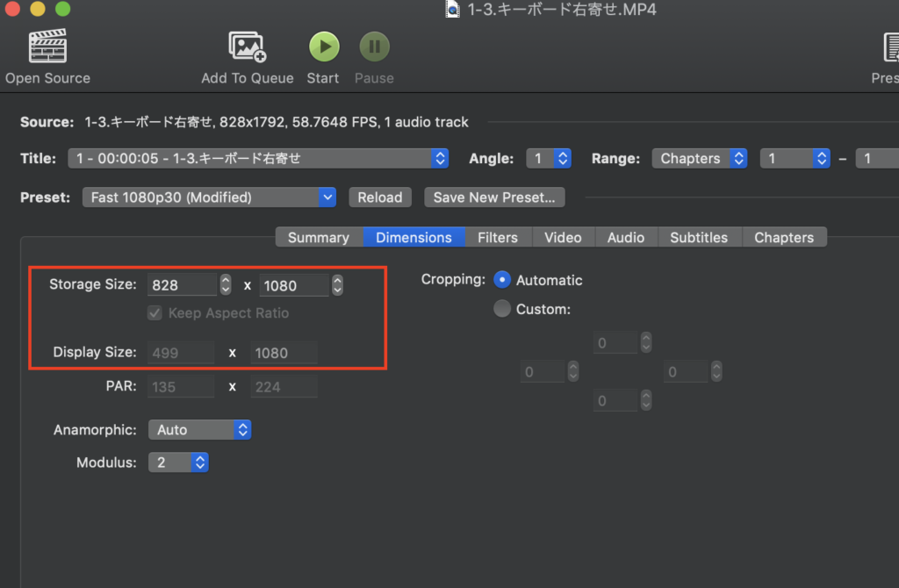Open the Presets panel icon
The image size is (899, 588).
890,47
